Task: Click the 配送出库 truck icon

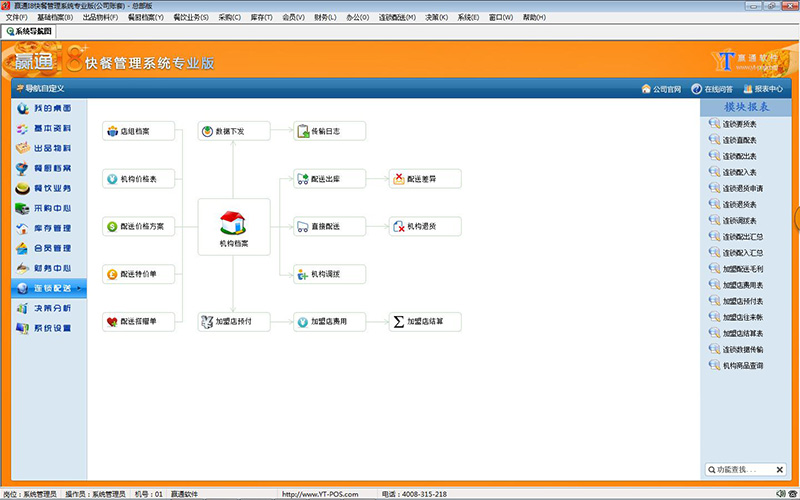Action: pos(303,179)
